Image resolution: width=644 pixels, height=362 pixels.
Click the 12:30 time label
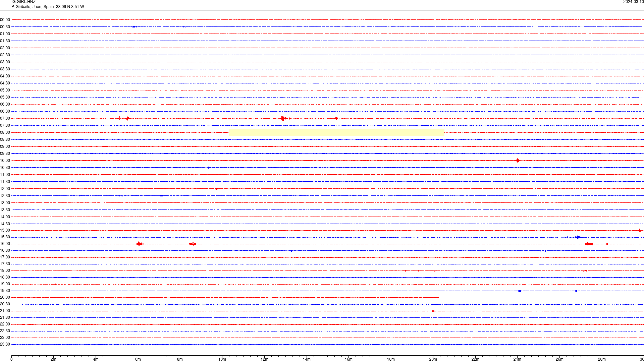click(5, 196)
